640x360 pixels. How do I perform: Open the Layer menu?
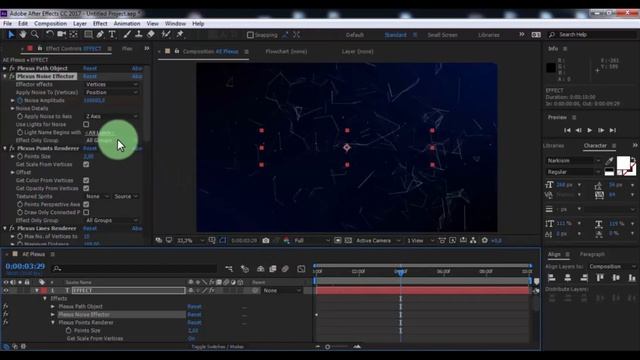80,24
